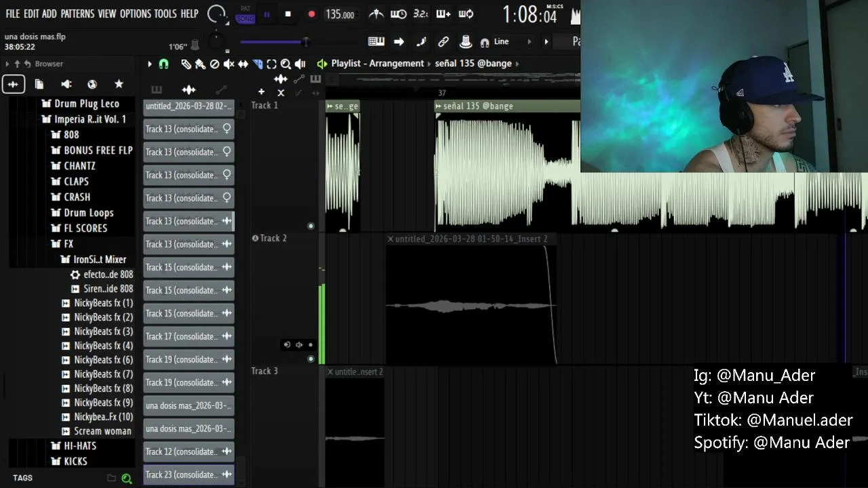This screenshot has width=868, height=488.
Task: Open the starred favorites tab in browser
Action: pos(119,84)
